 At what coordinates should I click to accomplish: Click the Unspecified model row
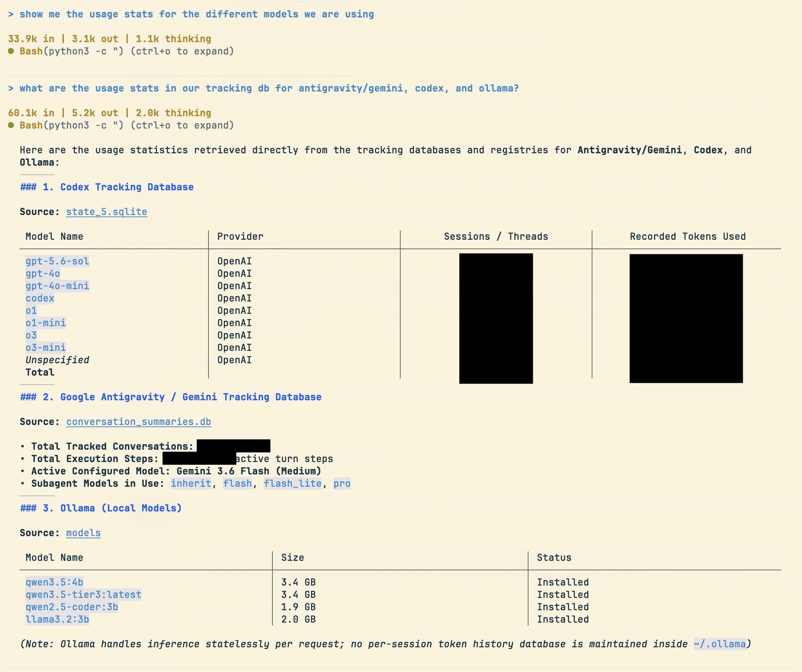tap(57, 360)
